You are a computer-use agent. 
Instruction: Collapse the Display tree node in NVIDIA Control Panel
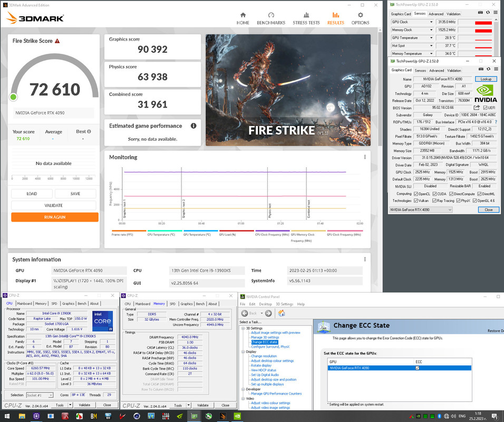point(243,351)
